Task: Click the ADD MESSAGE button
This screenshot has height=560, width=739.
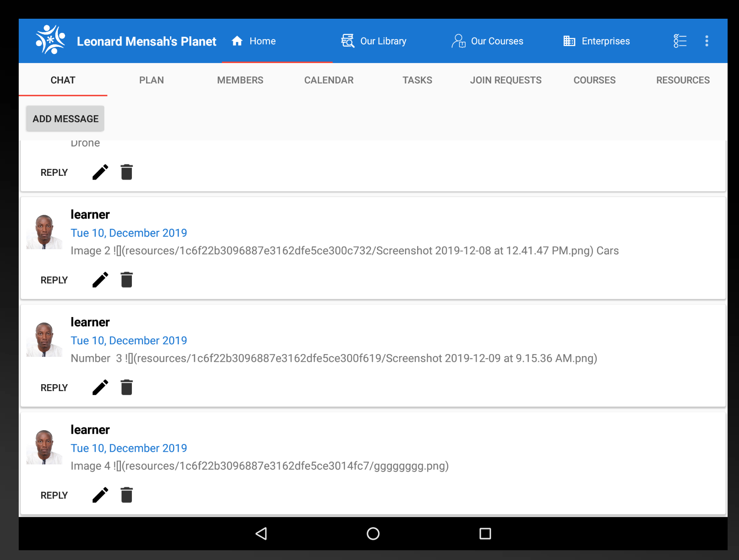Action: pos(65,118)
